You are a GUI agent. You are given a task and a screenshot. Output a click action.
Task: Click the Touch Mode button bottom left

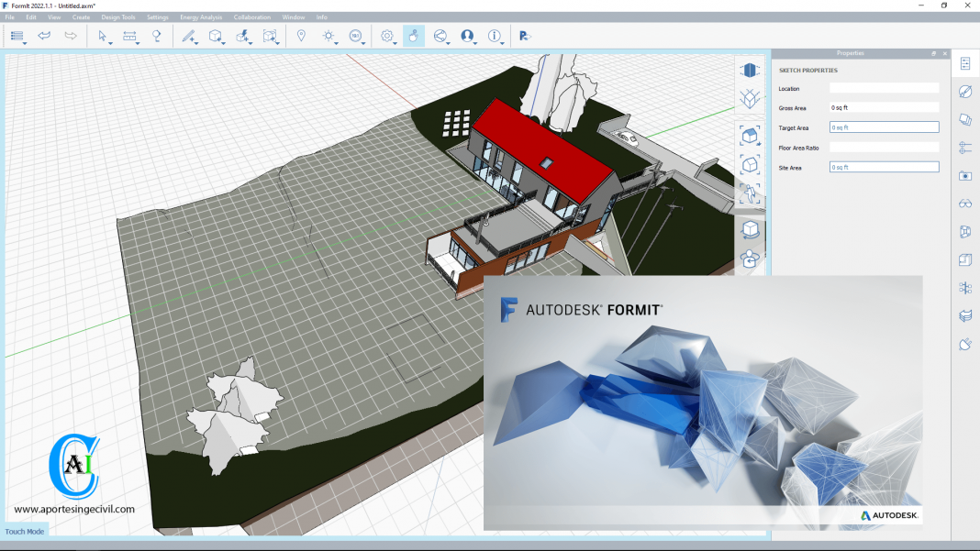26,531
